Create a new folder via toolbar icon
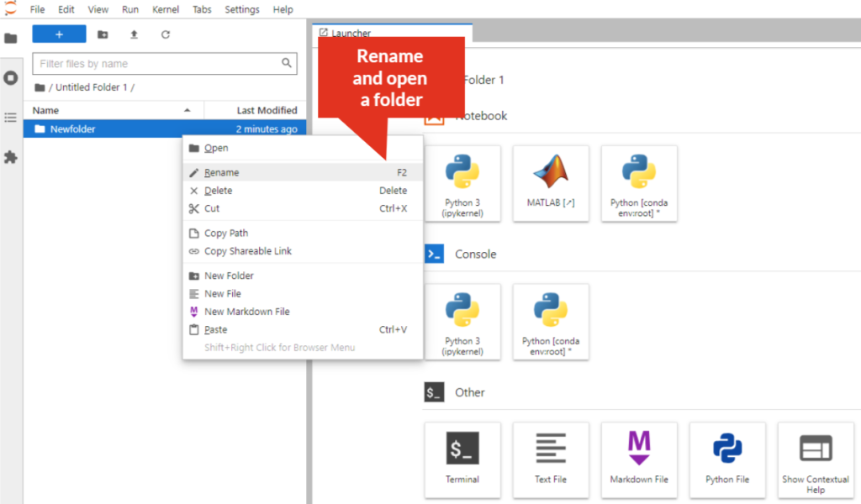861x504 pixels. coord(103,34)
